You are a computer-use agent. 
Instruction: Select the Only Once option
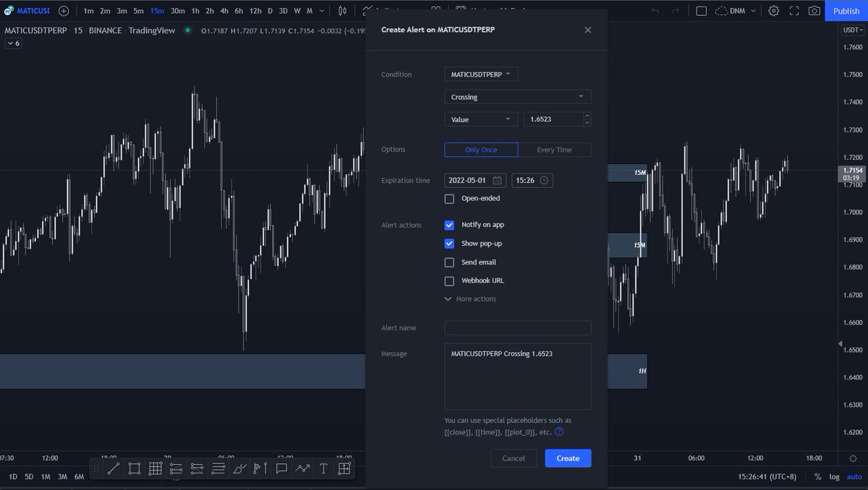[481, 150]
